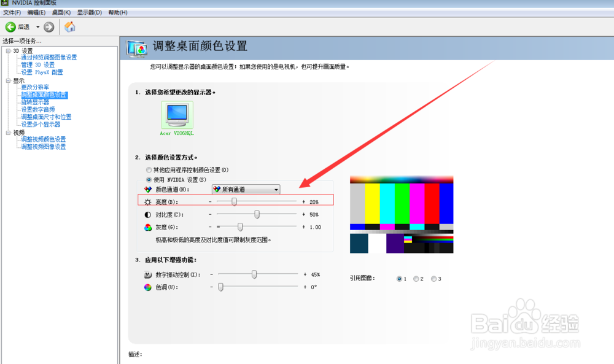Open 设置 PhysX 配置 page
Viewport: 614px width, 364px height.
pos(42,72)
